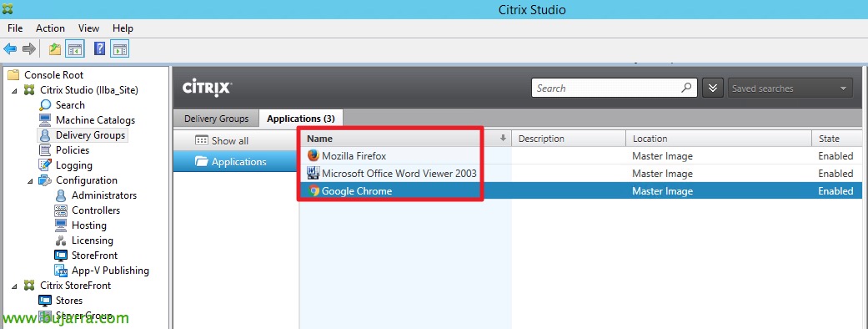
Task: Click the Mozilla Firefox application icon
Action: 314,156
